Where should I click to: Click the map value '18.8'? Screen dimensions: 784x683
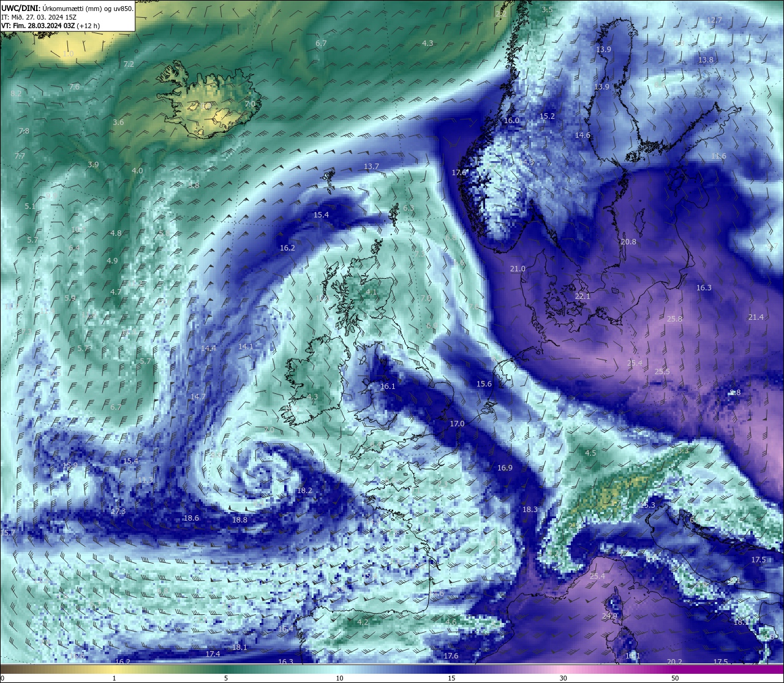tap(239, 519)
